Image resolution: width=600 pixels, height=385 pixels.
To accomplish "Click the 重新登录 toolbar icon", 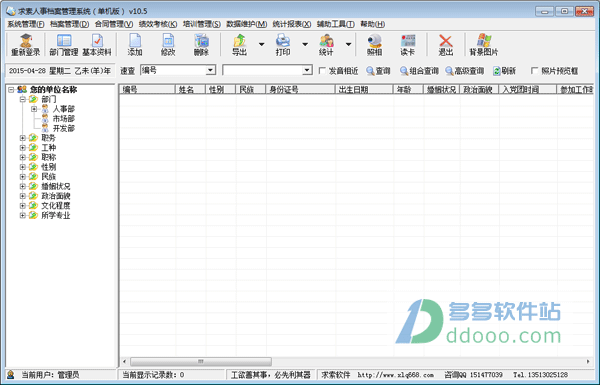I will (25, 45).
